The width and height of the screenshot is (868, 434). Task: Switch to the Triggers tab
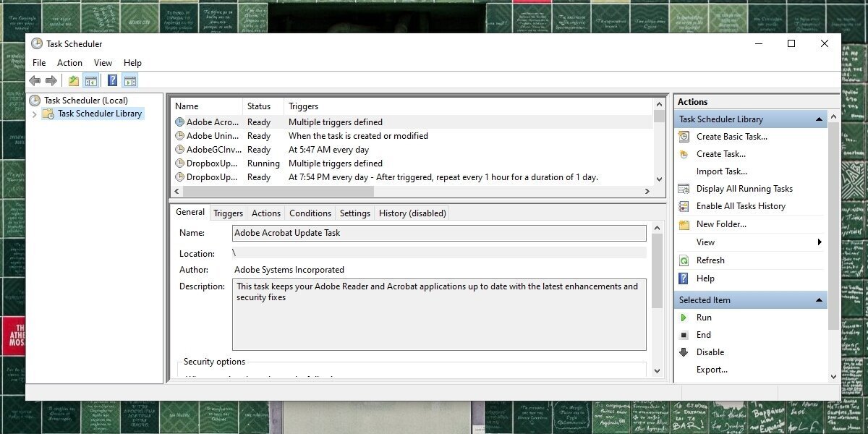pos(228,213)
